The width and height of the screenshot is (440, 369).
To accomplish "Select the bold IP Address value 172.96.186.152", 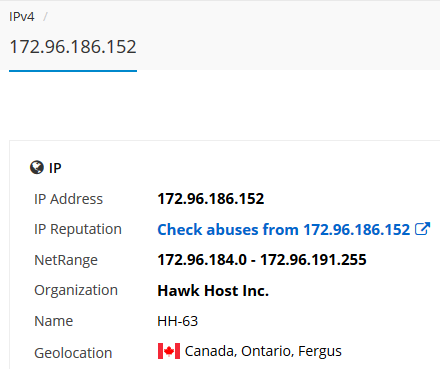I will coord(211,199).
